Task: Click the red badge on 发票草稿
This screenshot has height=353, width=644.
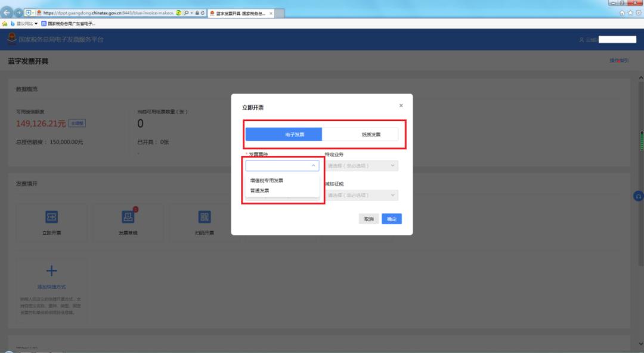Action: pos(135,209)
